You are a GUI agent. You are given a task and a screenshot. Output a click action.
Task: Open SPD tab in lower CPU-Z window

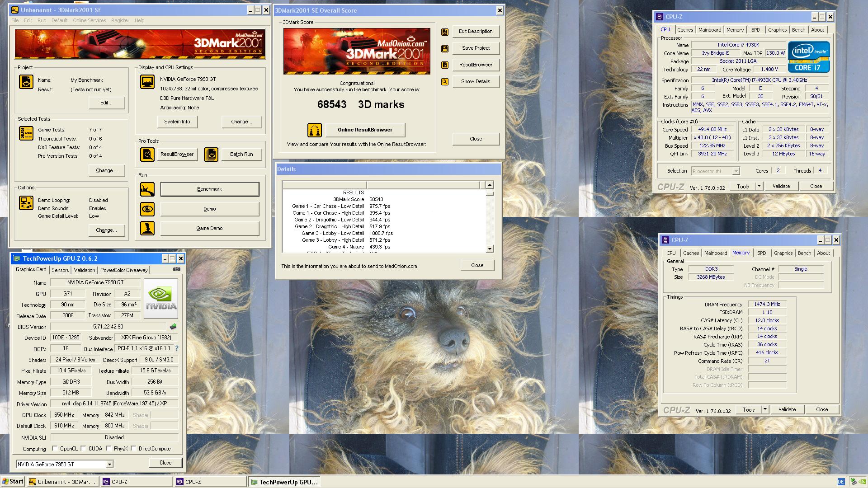tap(762, 253)
